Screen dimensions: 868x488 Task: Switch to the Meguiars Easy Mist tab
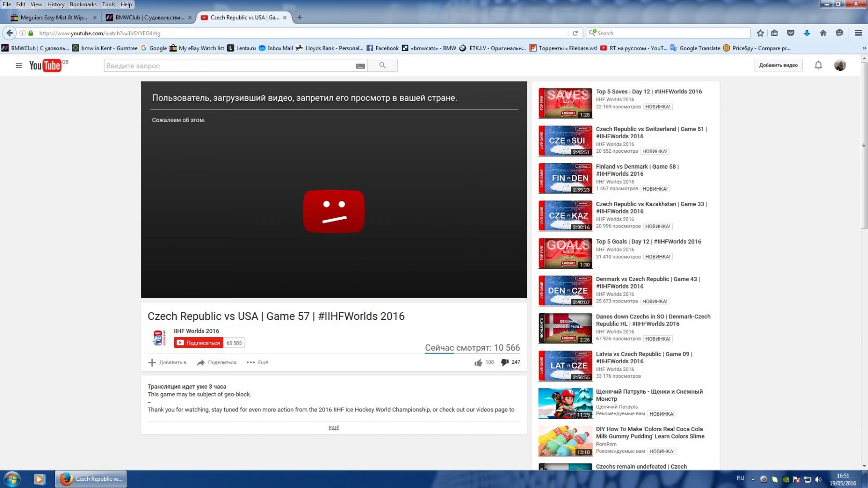[53, 17]
